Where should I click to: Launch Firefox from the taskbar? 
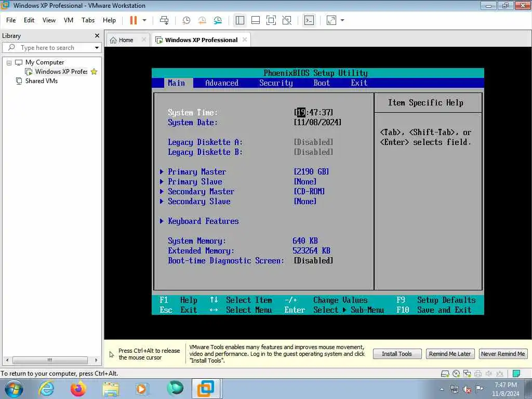pyautogui.click(x=78, y=389)
